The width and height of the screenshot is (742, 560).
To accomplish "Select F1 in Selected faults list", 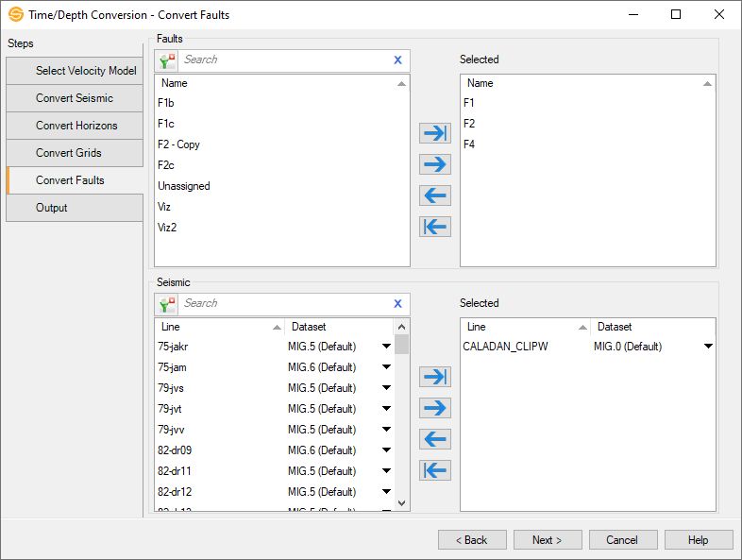I will coord(588,103).
